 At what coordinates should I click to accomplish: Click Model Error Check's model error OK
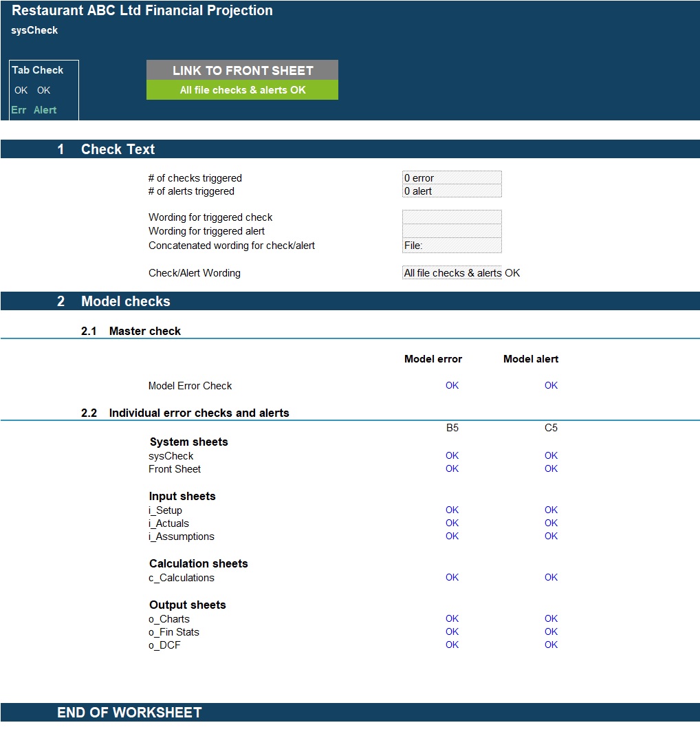(x=452, y=385)
